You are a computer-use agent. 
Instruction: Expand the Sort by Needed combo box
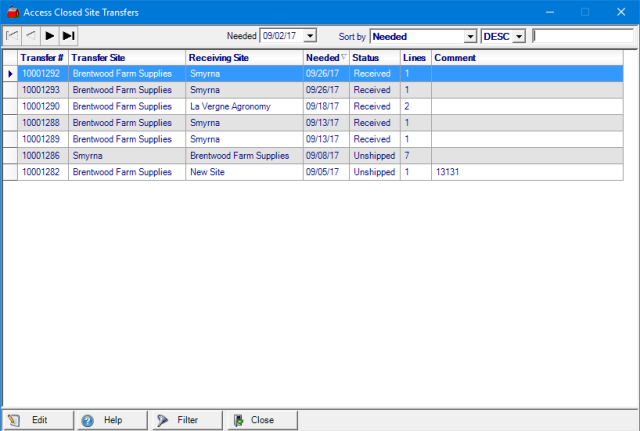pos(470,36)
